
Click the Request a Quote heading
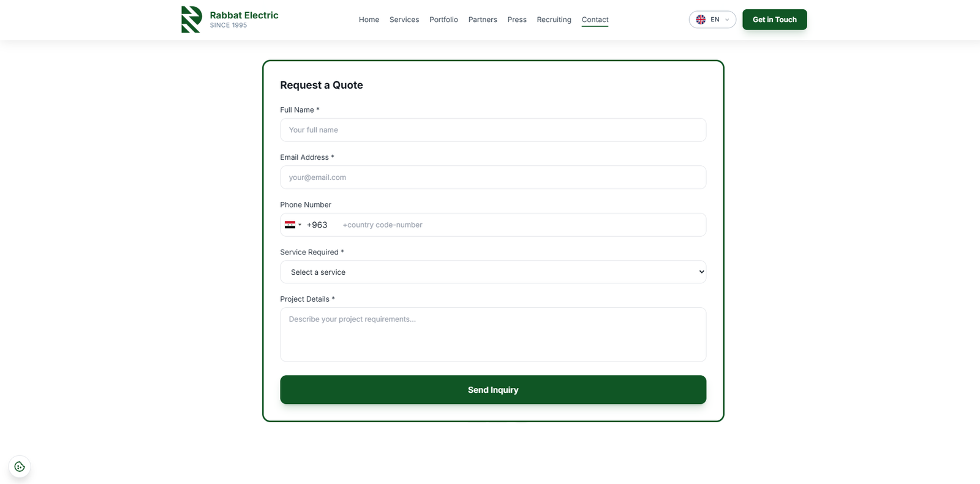coord(322,85)
